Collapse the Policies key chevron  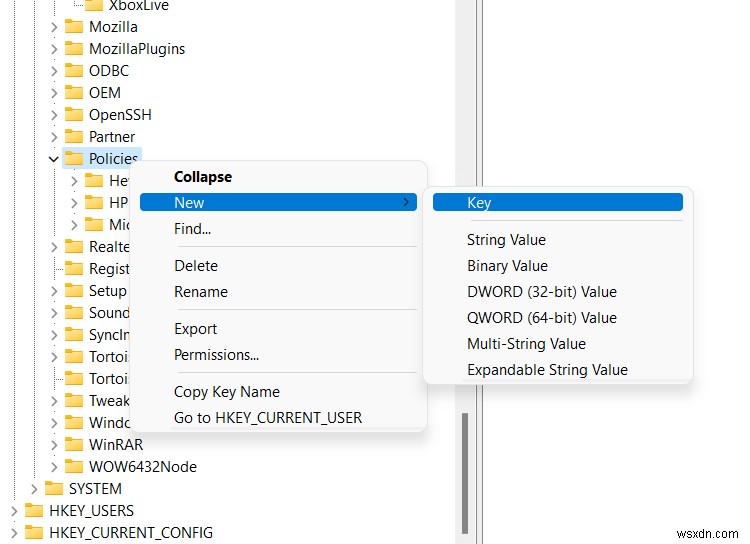54,159
